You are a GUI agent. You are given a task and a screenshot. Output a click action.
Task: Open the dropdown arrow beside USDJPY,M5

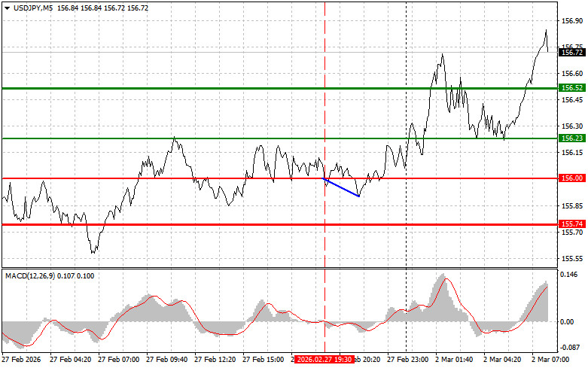pyautogui.click(x=7, y=8)
